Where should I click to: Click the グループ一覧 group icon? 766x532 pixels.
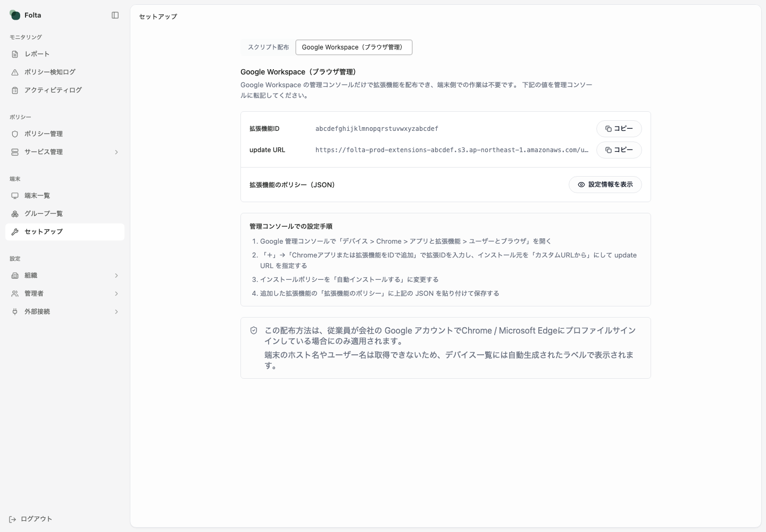[15, 214]
